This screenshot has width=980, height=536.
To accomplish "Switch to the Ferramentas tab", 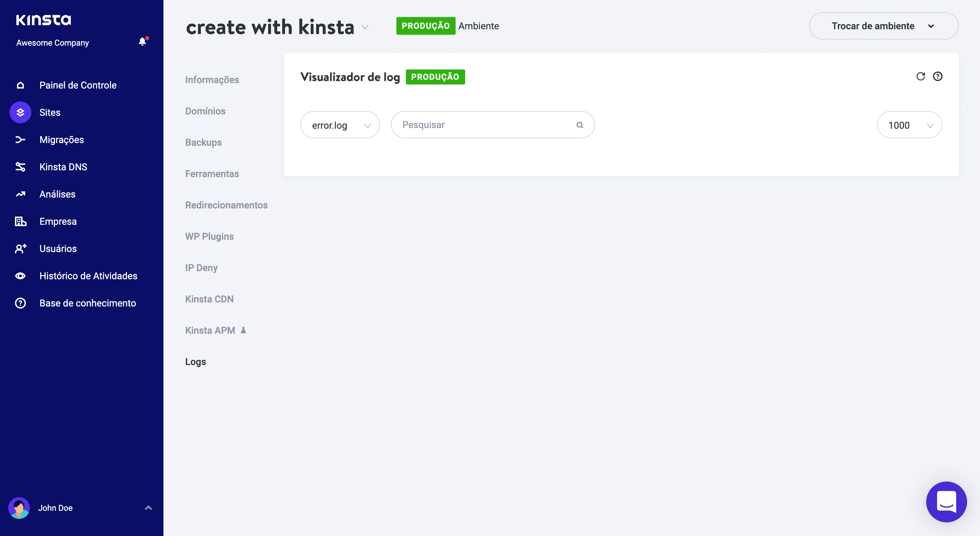I will point(212,174).
